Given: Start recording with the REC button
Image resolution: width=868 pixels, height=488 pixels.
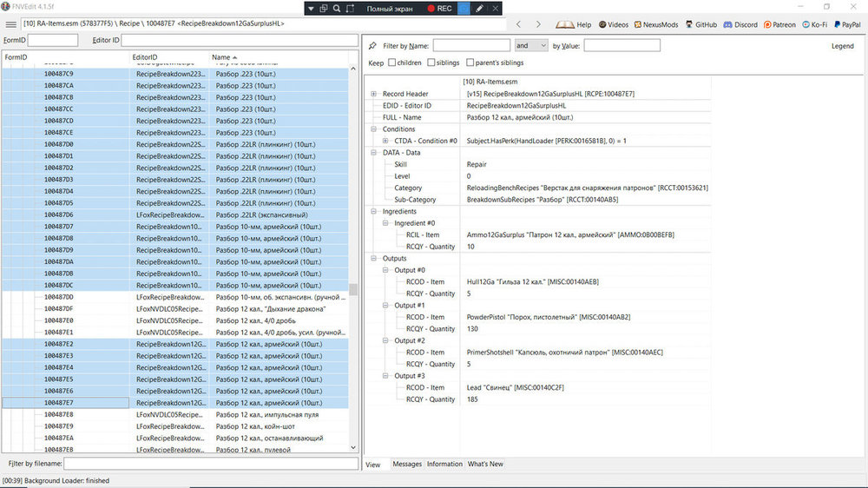Looking at the screenshot, I should [439, 9].
